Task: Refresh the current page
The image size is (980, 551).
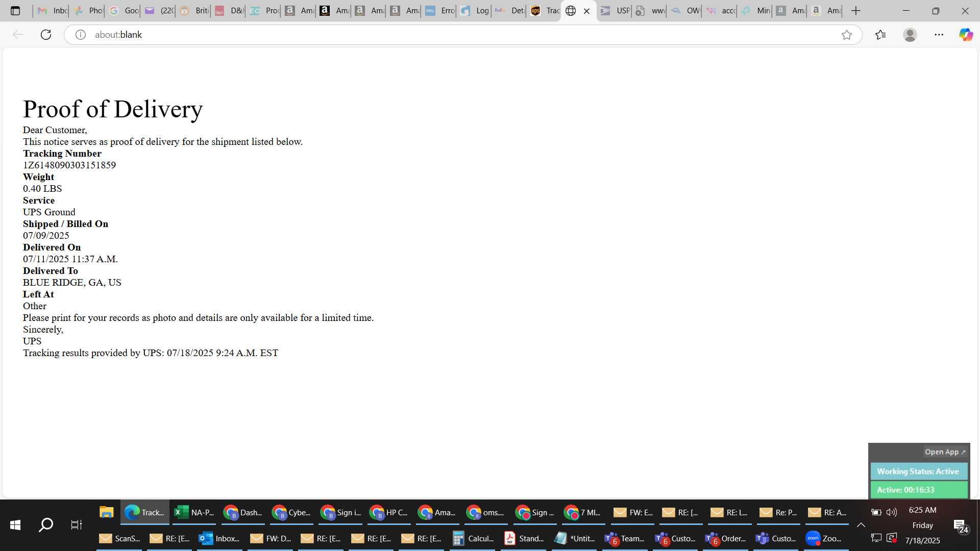Action: [x=46, y=35]
